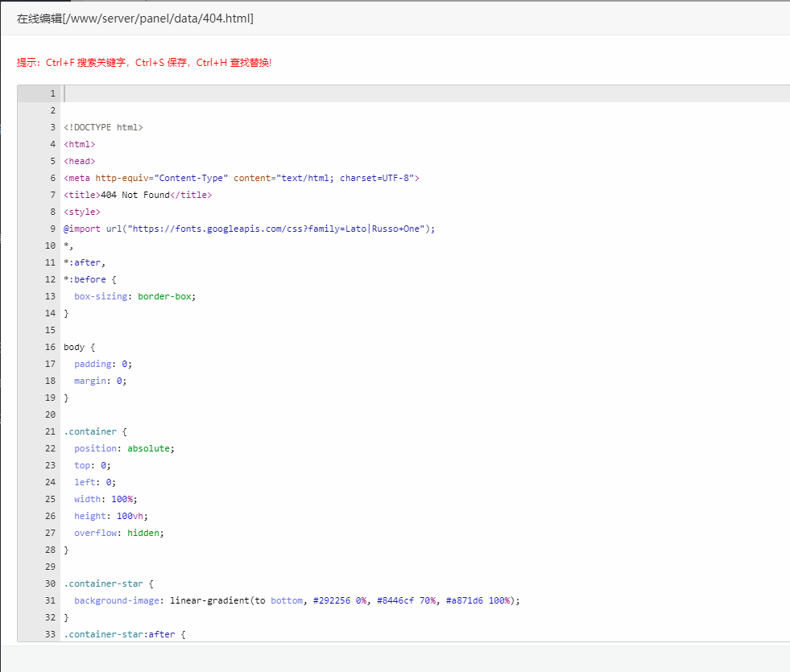The height and width of the screenshot is (672, 790).
Task: Click the .container-star:after { line
Action: [x=125, y=635]
